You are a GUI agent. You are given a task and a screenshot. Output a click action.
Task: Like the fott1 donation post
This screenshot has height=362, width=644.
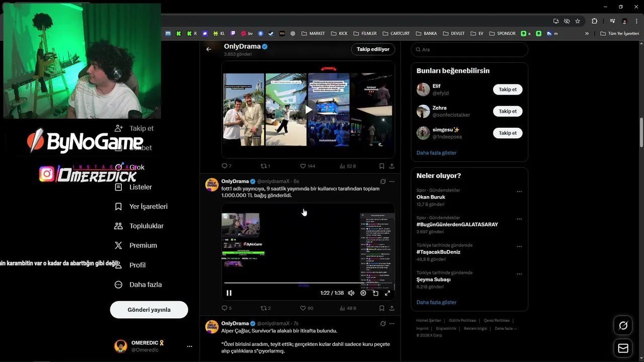[x=306, y=308]
